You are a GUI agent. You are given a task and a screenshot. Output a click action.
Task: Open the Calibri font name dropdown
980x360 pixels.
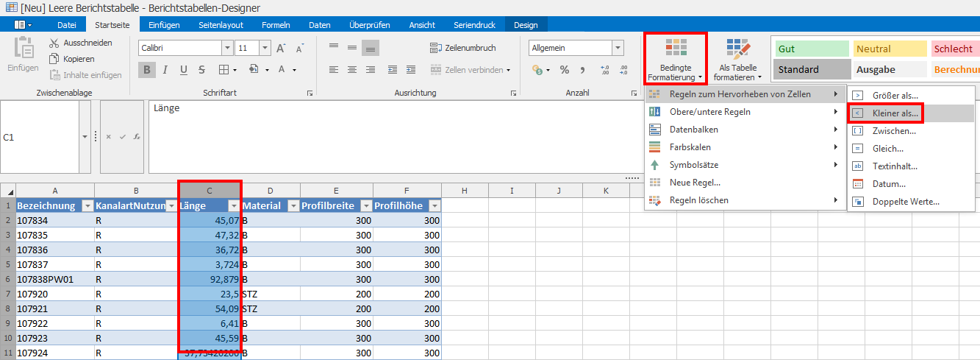pos(226,48)
